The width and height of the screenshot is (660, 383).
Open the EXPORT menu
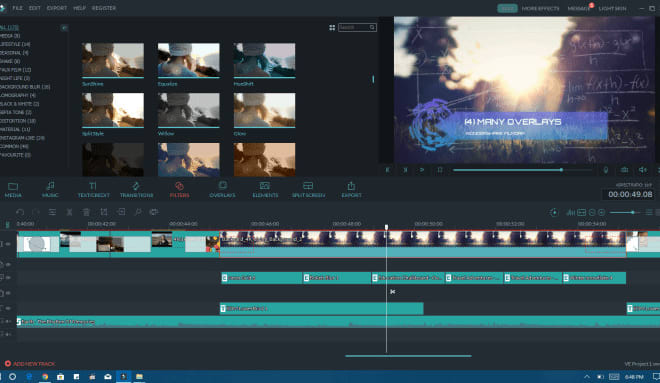tap(57, 8)
